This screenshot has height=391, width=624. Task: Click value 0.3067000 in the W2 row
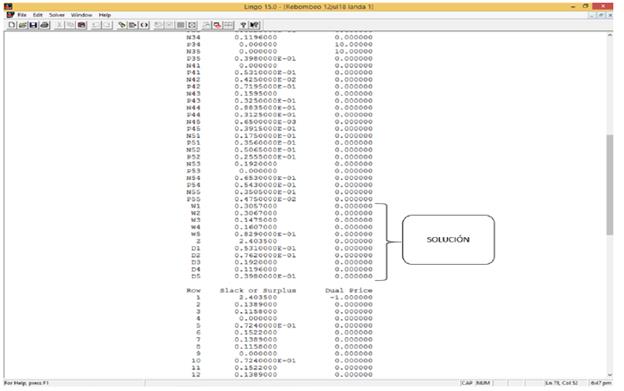click(x=255, y=213)
